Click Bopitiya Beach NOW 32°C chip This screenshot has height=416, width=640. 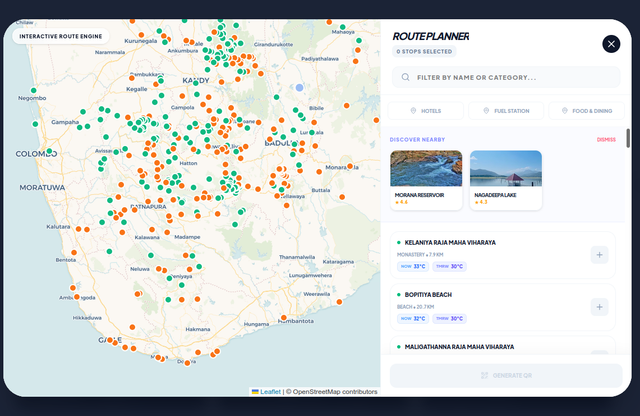click(x=413, y=319)
